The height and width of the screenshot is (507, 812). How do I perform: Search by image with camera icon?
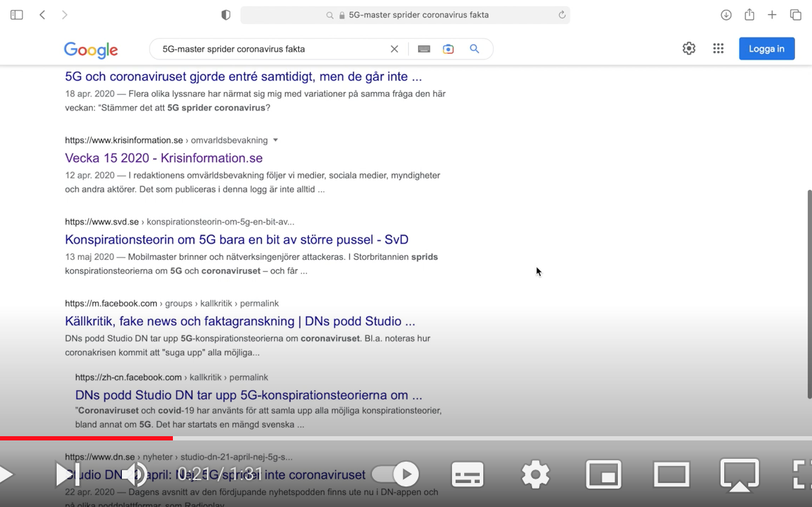[449, 49]
